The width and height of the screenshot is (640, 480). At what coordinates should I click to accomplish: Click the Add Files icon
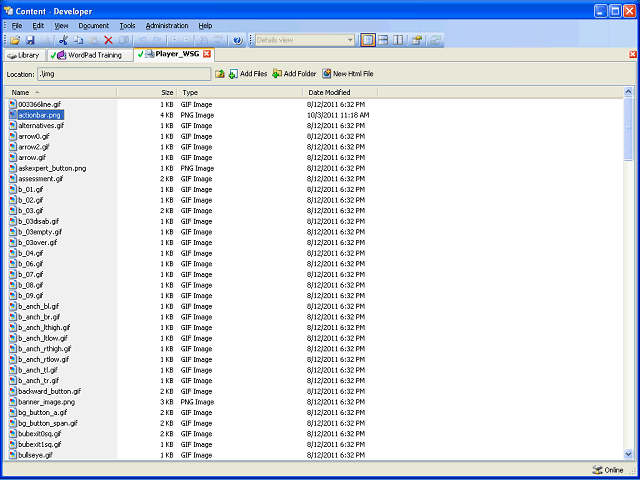[233, 74]
